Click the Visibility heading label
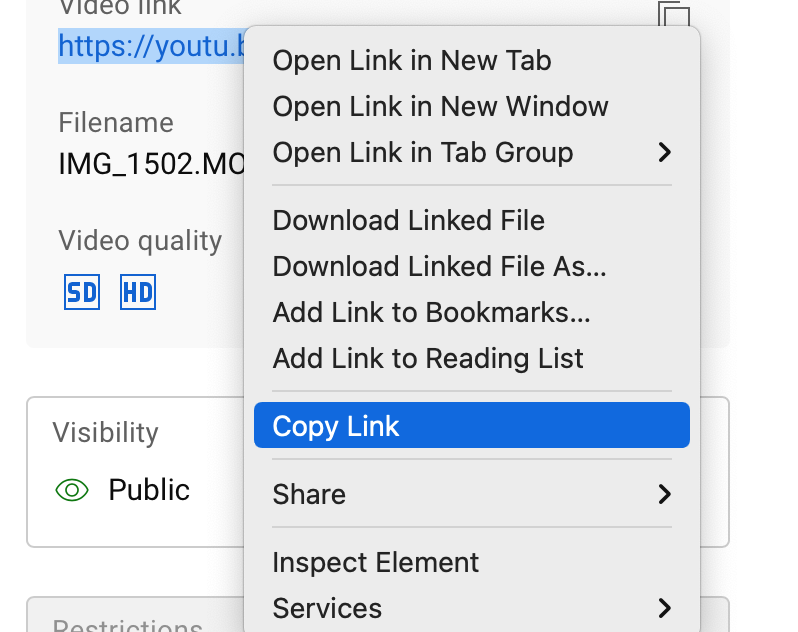 coord(105,432)
